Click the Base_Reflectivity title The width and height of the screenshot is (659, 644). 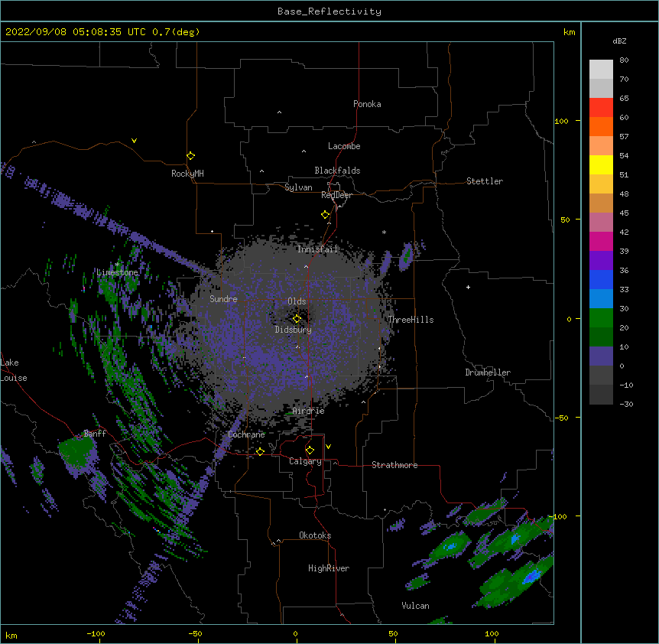[329, 11]
